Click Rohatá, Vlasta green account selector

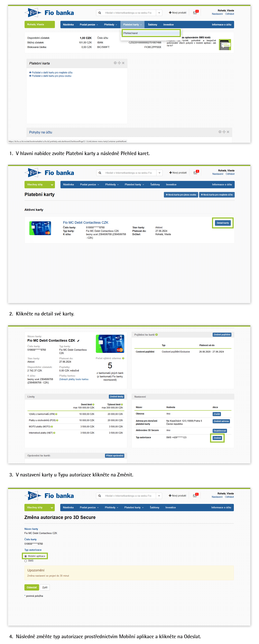[40, 24]
